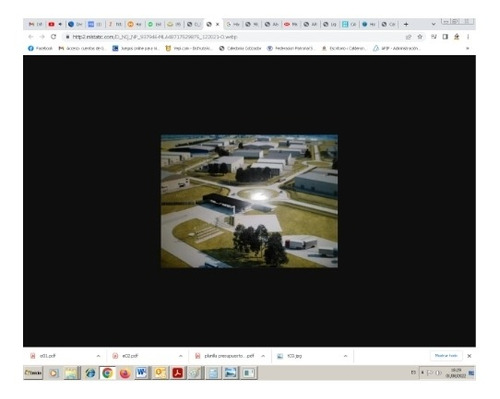Click Mostrar todo in downloads bar

pyautogui.click(x=446, y=356)
